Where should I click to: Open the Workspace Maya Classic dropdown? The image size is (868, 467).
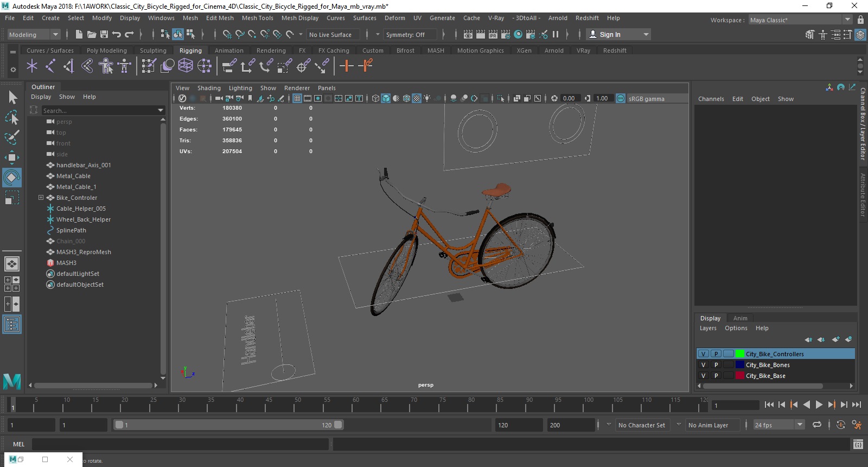[x=800, y=20]
